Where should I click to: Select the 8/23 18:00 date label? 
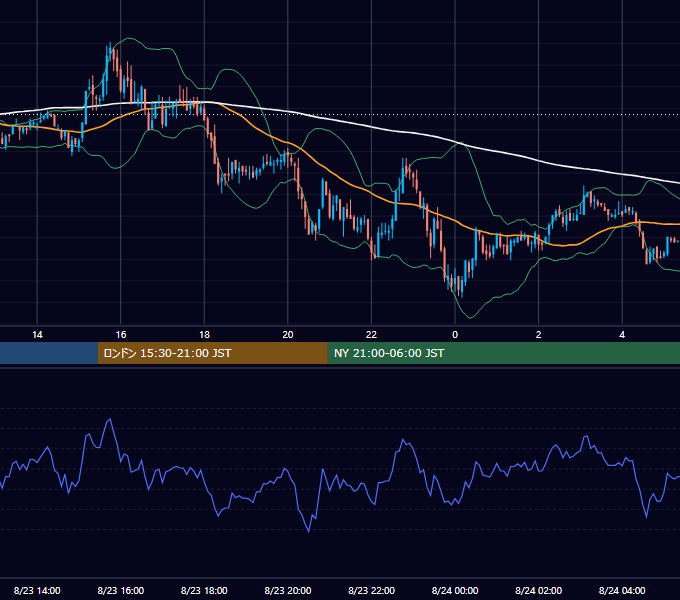point(204,590)
